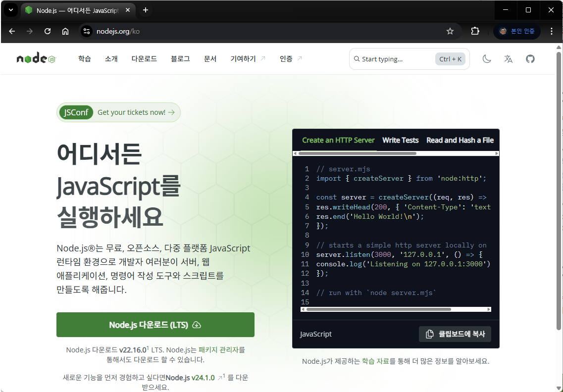Reload the nodejs.org page
563x392 pixels.
[48, 31]
